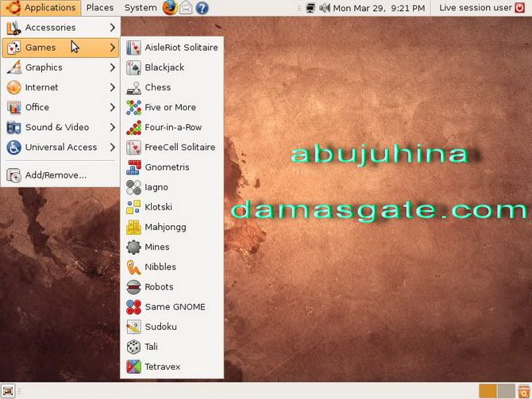Open the volume speaker icon
Screen dimensions: 532x399
pyautogui.click(x=324, y=8)
